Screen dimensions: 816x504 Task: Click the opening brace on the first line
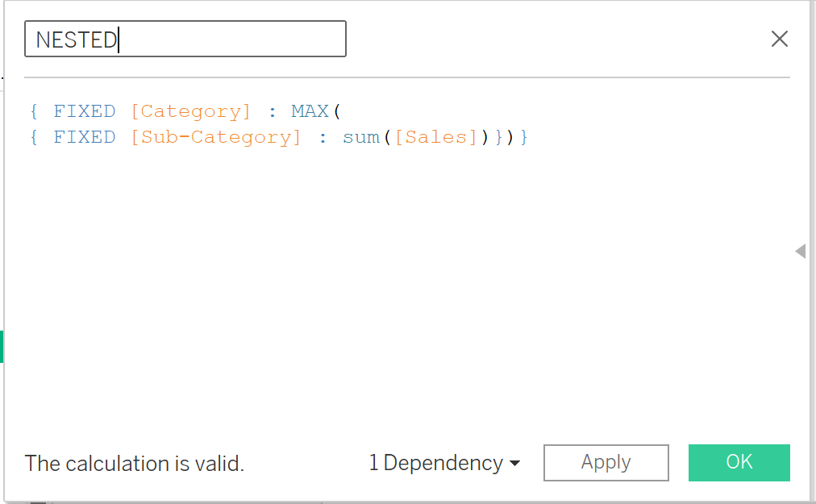(x=34, y=111)
